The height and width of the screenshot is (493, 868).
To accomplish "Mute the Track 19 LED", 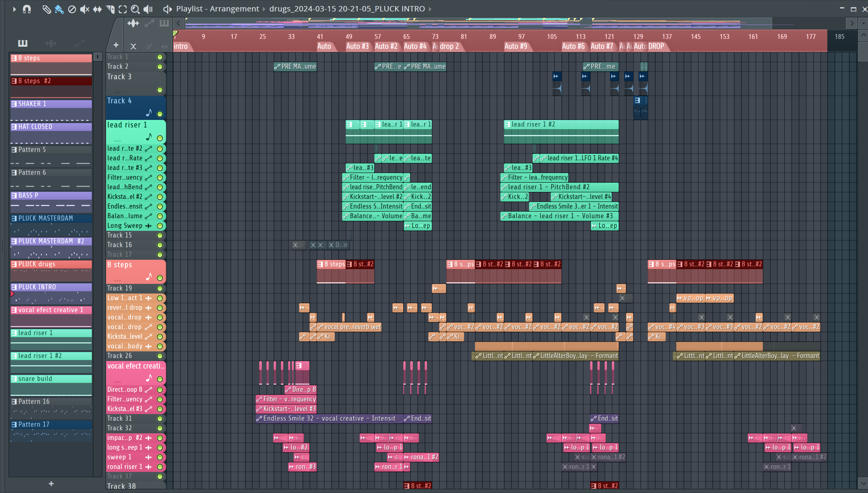I will 160,288.
